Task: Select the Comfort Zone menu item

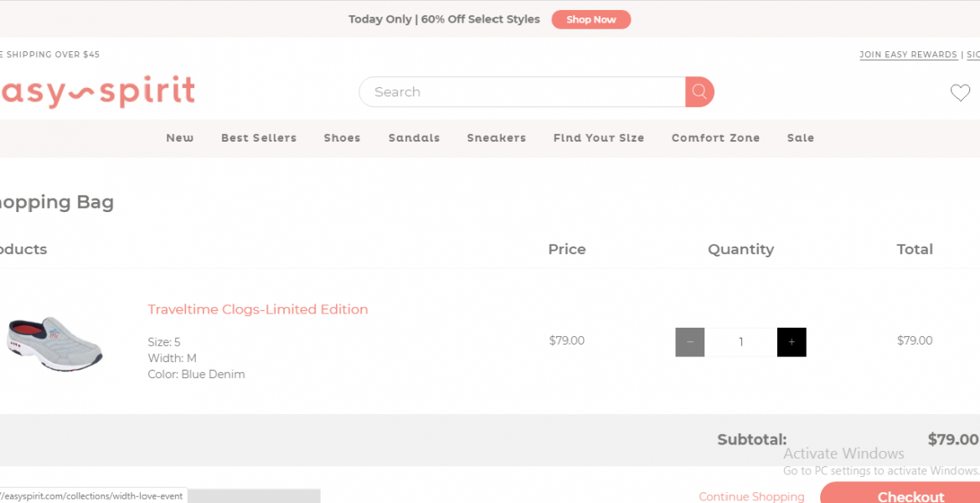Action: click(x=715, y=138)
